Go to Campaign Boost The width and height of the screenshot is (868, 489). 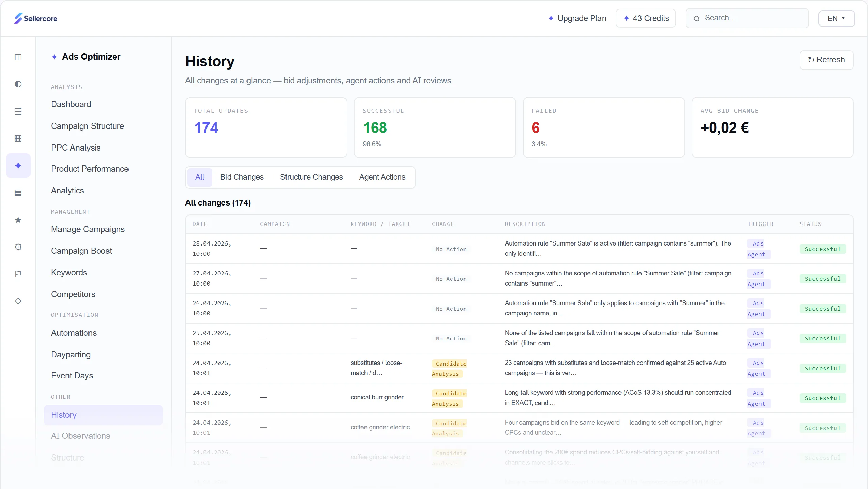(x=81, y=251)
